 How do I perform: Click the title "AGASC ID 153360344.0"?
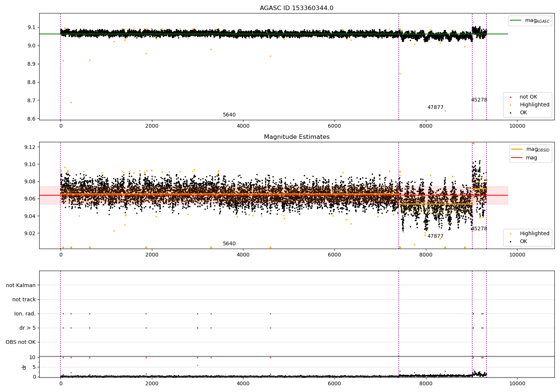coord(296,8)
